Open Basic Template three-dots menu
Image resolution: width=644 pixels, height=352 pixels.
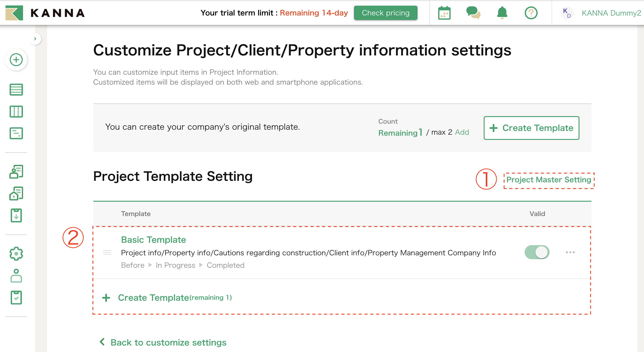coord(570,252)
